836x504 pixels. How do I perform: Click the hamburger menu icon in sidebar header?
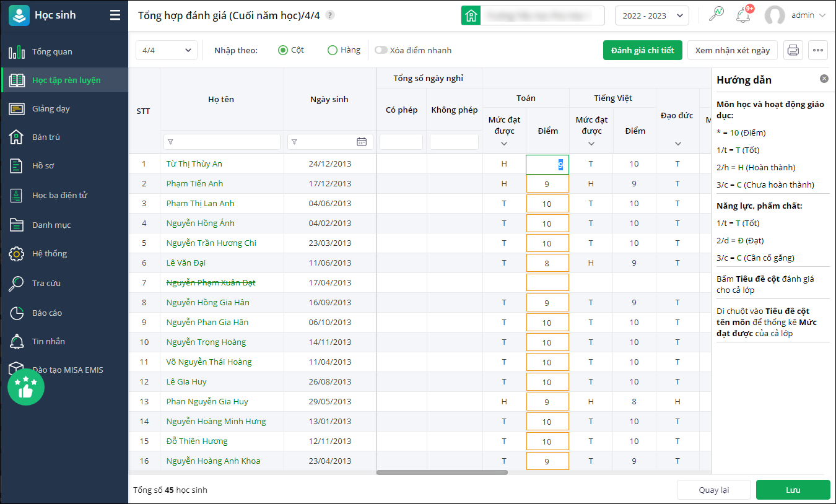coord(115,15)
